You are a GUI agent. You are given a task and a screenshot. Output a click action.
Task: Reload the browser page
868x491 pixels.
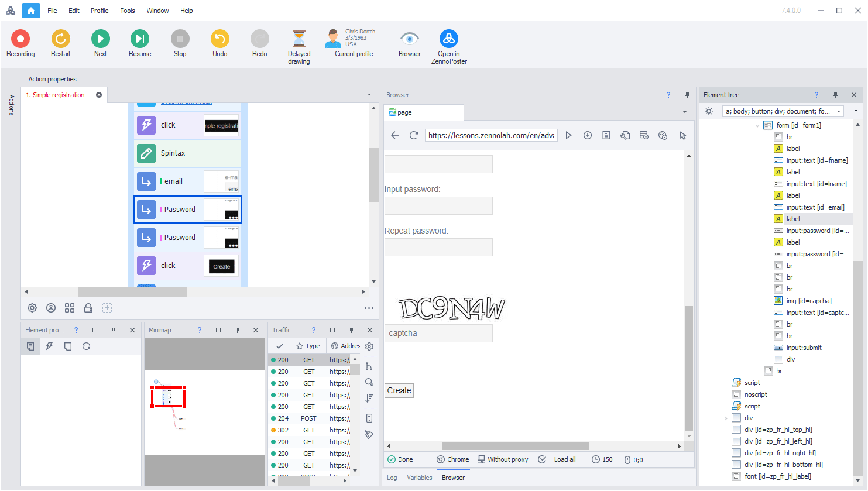[x=414, y=135]
